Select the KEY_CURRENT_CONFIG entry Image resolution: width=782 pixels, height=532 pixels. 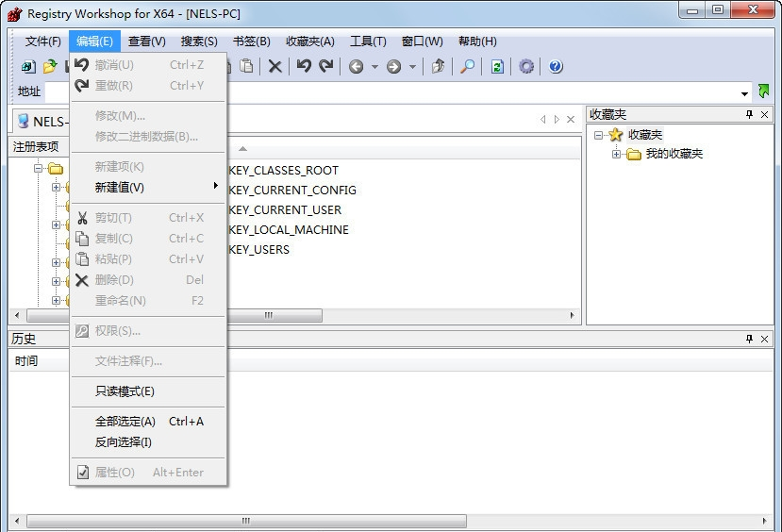click(x=291, y=191)
